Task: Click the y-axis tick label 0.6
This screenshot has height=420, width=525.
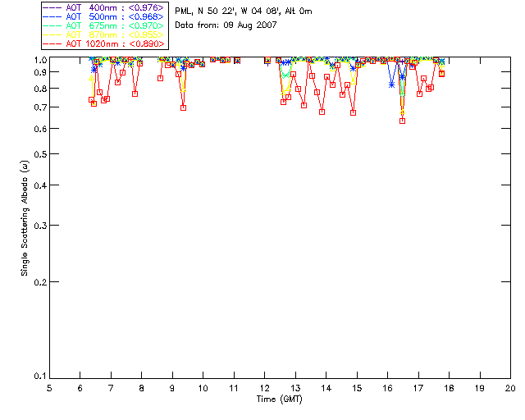Action: 40,129
